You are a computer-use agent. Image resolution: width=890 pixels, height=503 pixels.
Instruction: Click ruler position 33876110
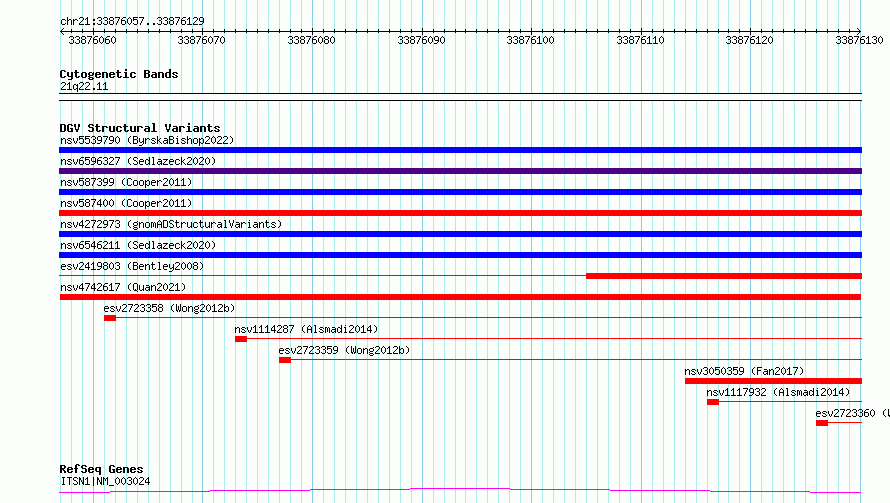pyautogui.click(x=640, y=40)
